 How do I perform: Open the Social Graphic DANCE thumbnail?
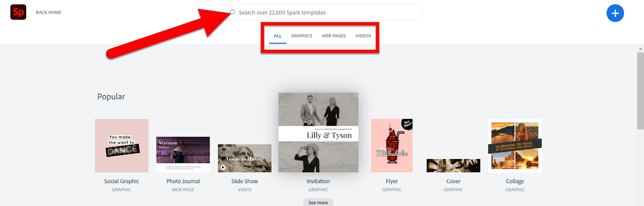122,146
